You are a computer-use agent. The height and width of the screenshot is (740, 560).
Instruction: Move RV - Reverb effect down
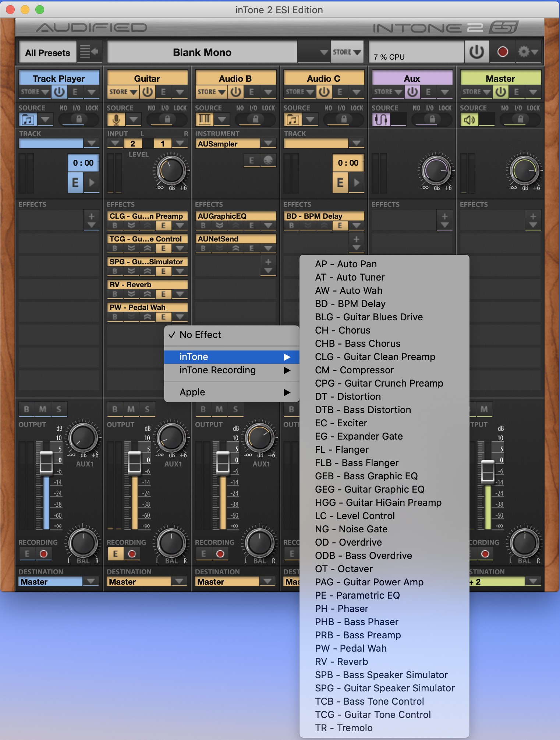pos(131,294)
